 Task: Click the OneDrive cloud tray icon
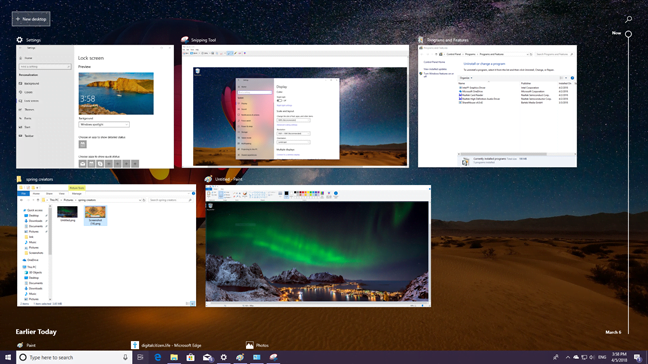576,357
